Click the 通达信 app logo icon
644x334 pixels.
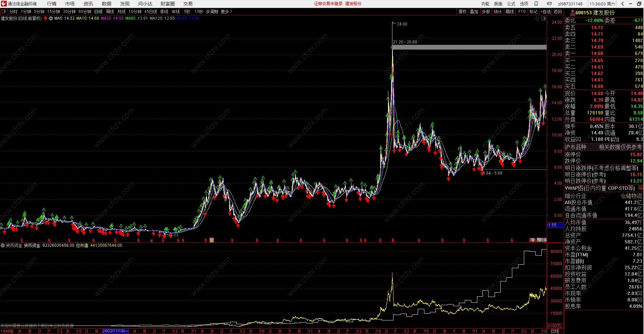pyautogui.click(x=4, y=4)
